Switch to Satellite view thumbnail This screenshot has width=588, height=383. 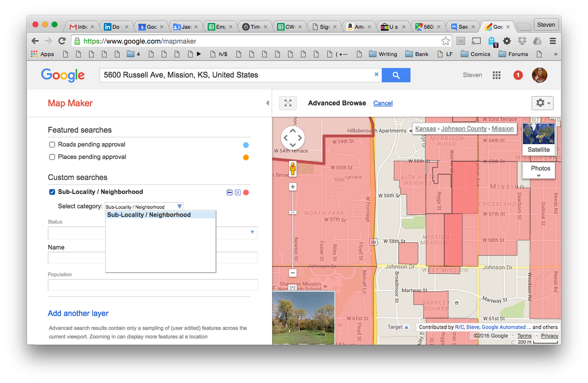click(x=539, y=139)
